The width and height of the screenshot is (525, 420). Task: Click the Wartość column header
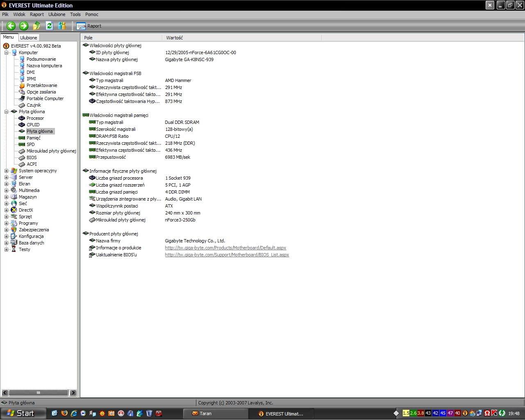tap(175, 38)
